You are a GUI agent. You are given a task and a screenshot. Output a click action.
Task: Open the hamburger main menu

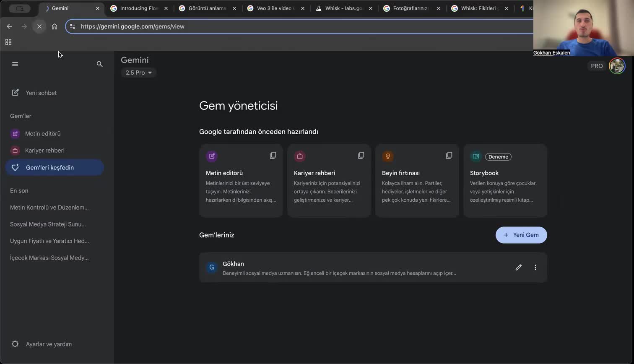point(15,64)
